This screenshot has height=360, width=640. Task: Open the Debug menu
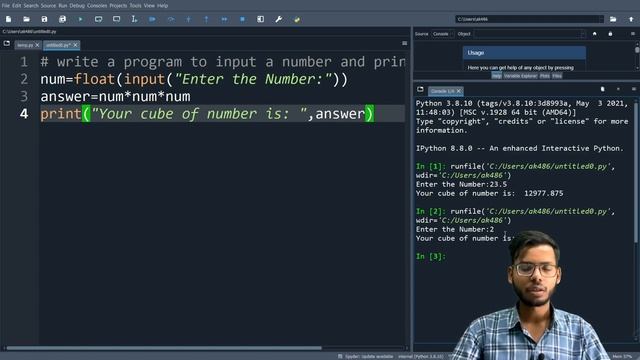click(77, 6)
